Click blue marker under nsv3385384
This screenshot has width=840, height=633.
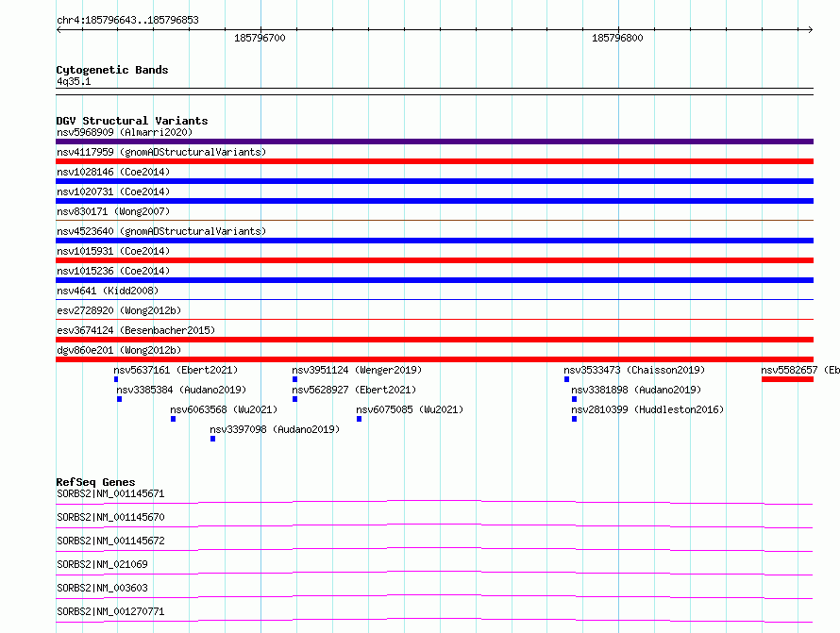point(119,399)
